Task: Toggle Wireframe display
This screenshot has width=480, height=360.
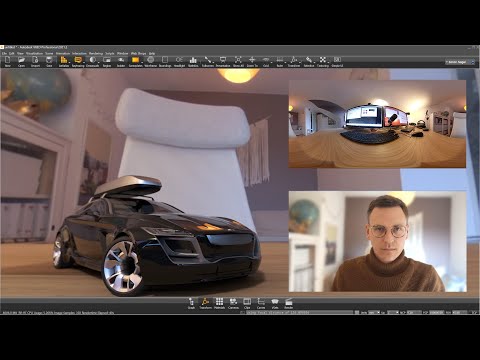Action: click(151, 62)
